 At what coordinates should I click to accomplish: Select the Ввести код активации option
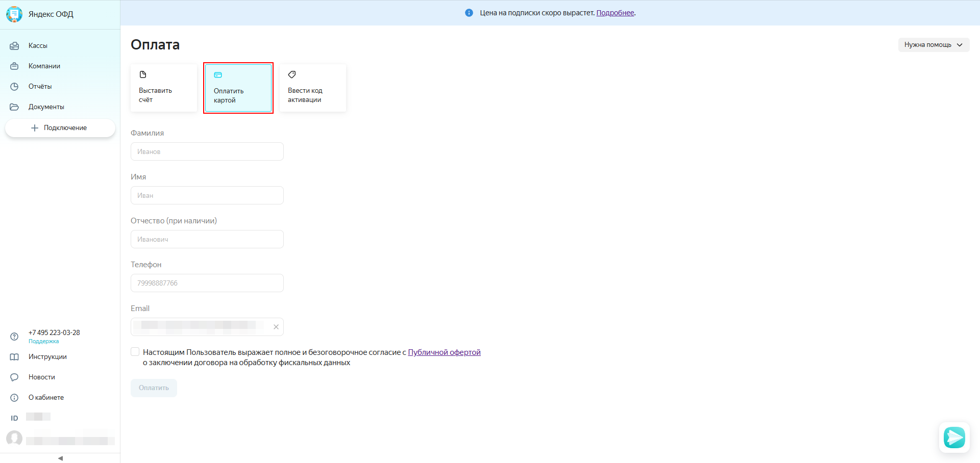(313, 88)
